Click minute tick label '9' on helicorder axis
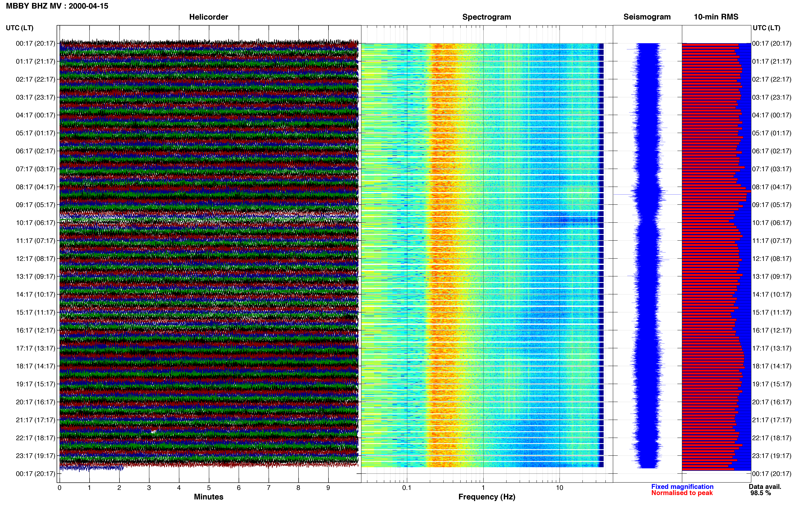The width and height of the screenshot is (812, 508). [328, 488]
